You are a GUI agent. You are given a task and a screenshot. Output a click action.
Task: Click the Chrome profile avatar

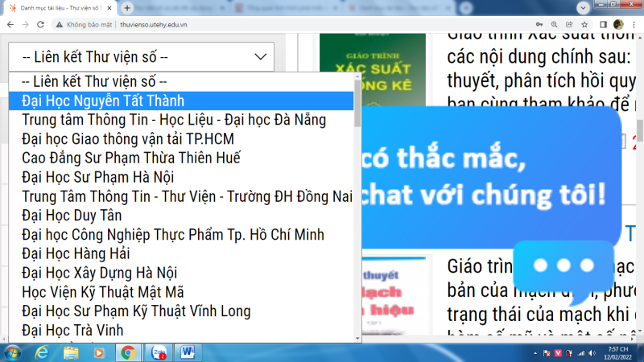click(618, 25)
